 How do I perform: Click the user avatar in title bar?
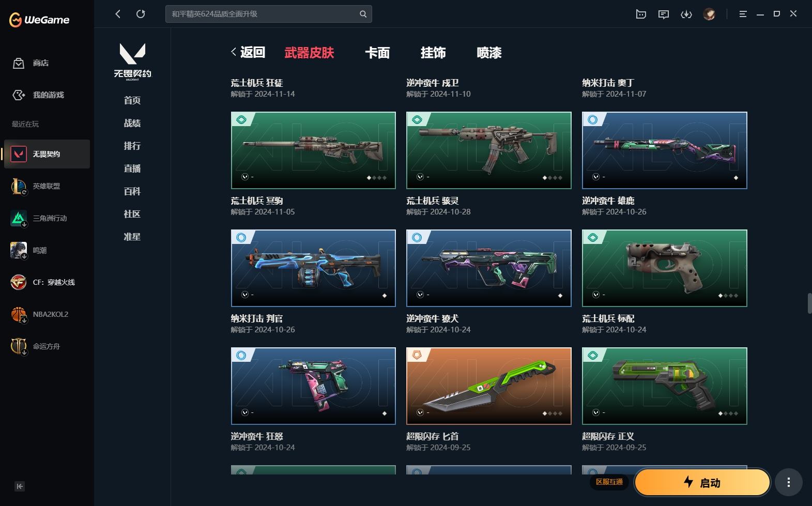(x=709, y=14)
